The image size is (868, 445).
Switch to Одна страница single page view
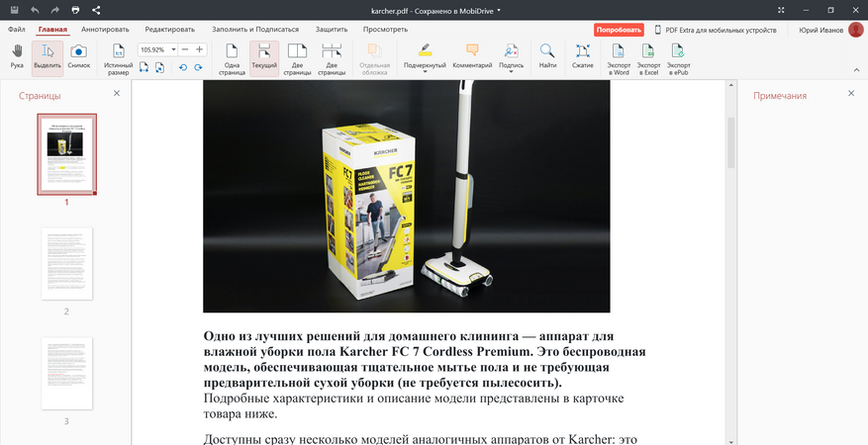(x=232, y=58)
